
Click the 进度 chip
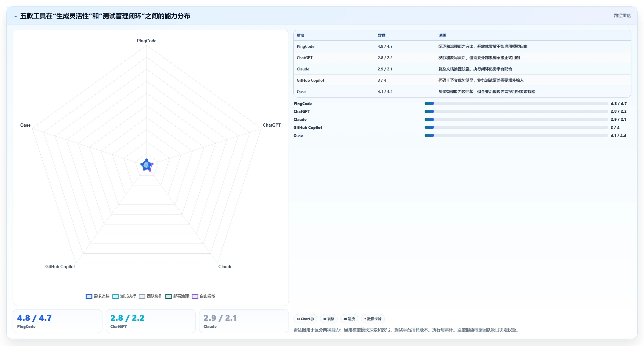tap(349, 319)
